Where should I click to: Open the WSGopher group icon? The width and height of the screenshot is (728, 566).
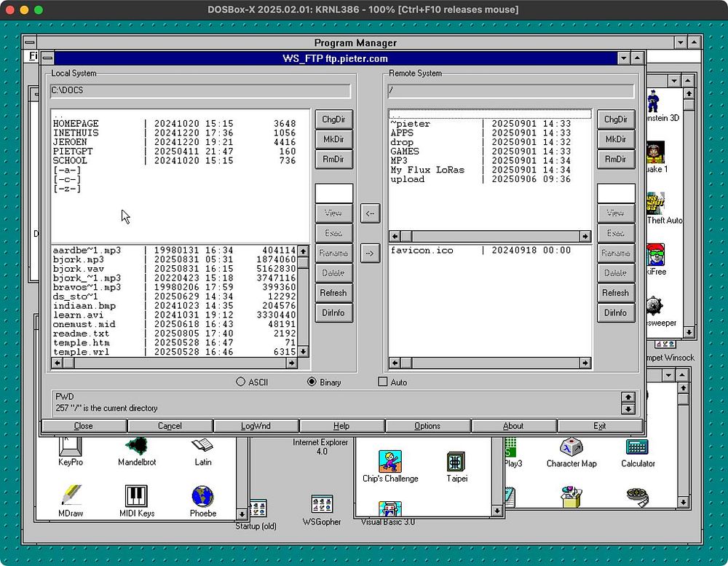(x=321, y=505)
